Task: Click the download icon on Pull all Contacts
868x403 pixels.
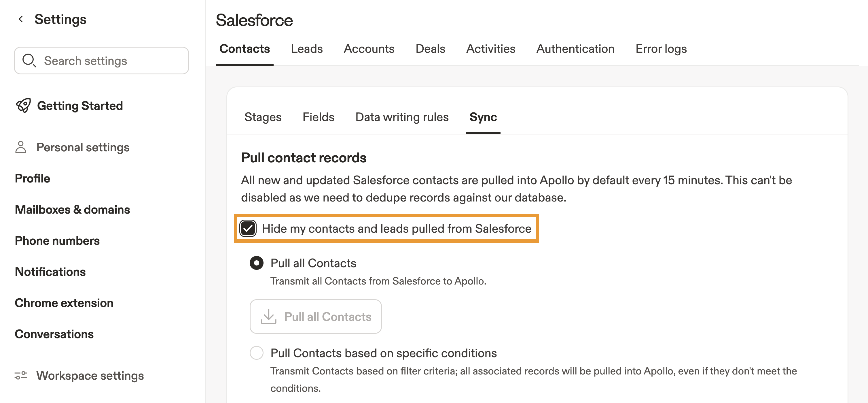Action: pyautogui.click(x=269, y=317)
